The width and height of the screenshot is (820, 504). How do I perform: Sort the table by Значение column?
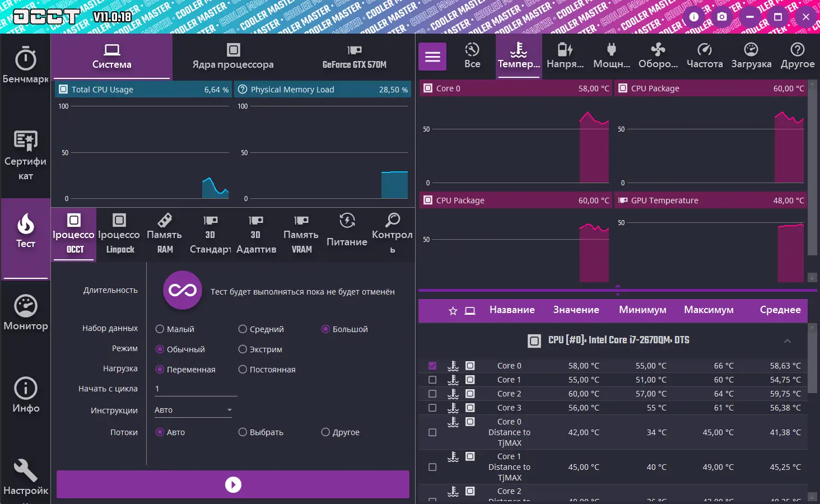pyautogui.click(x=576, y=310)
